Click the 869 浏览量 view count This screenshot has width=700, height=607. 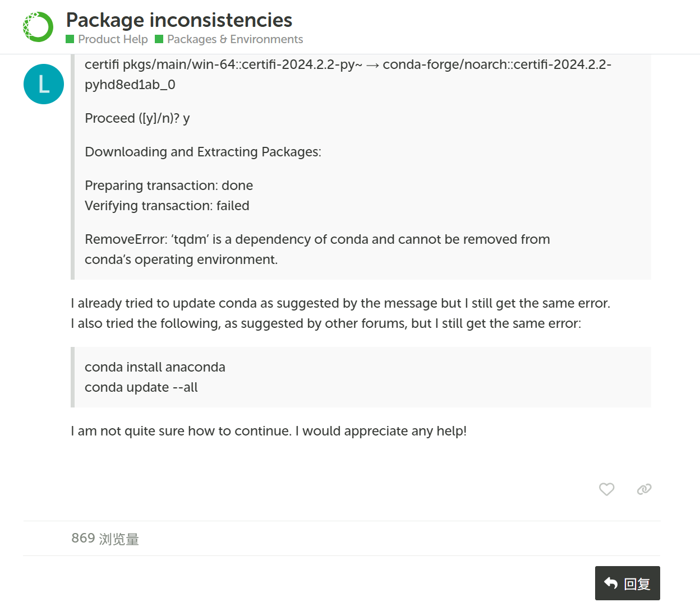(105, 539)
